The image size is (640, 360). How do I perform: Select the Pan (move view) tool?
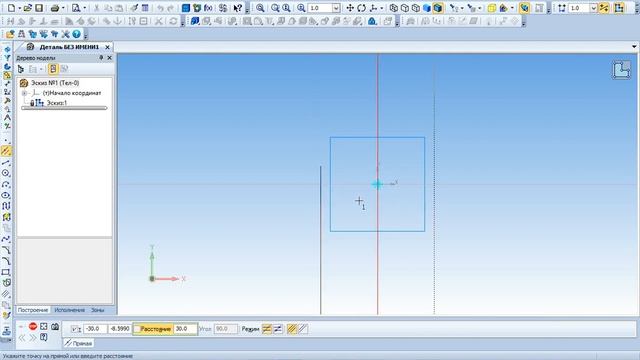coord(350,8)
